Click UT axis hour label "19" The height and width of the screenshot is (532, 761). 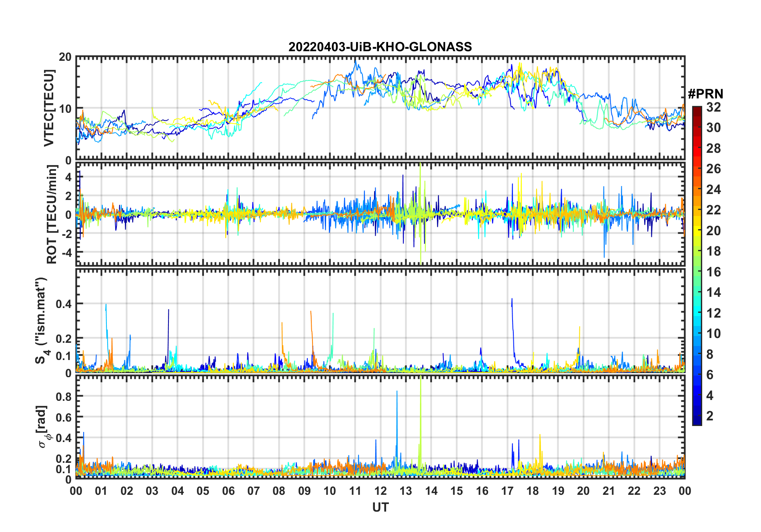(x=558, y=491)
